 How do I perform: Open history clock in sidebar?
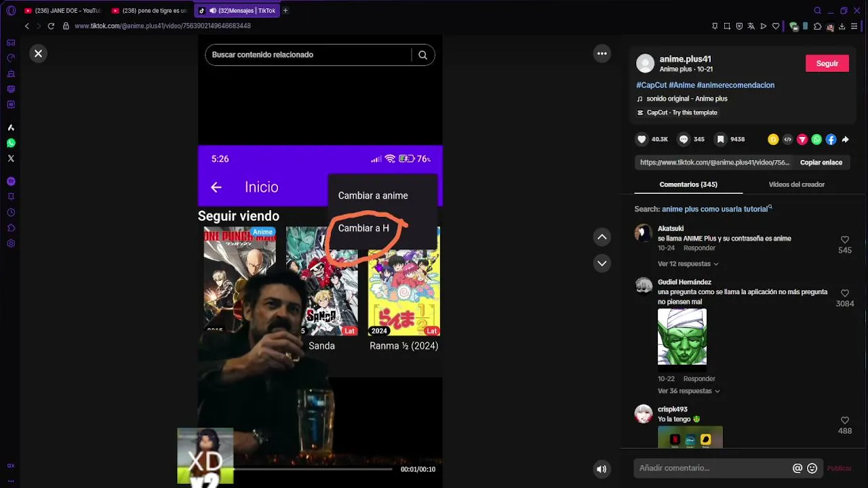pyautogui.click(x=11, y=213)
